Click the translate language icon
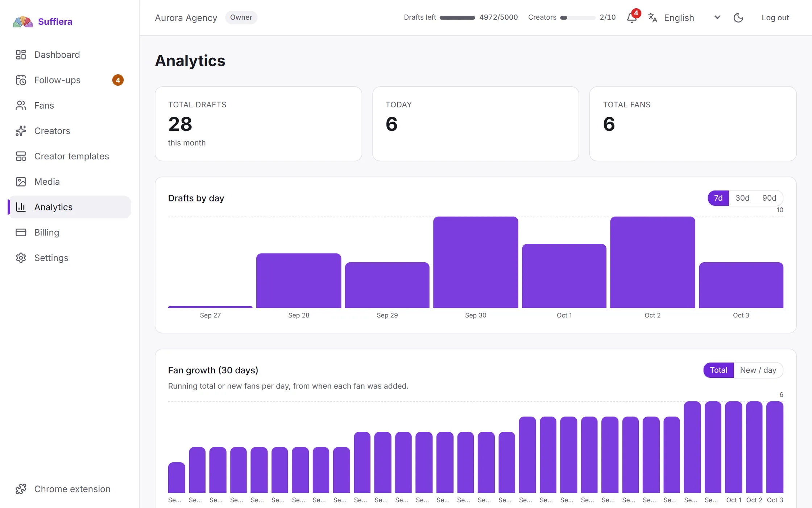 click(653, 18)
